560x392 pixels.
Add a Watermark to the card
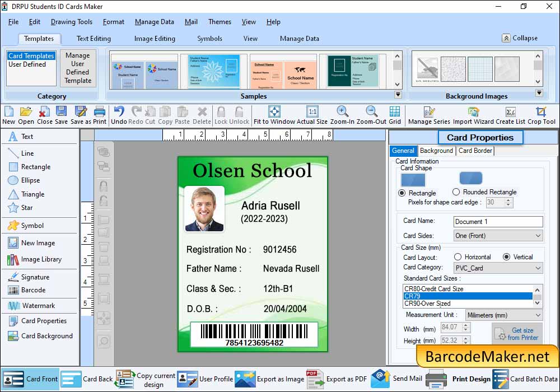31,306
